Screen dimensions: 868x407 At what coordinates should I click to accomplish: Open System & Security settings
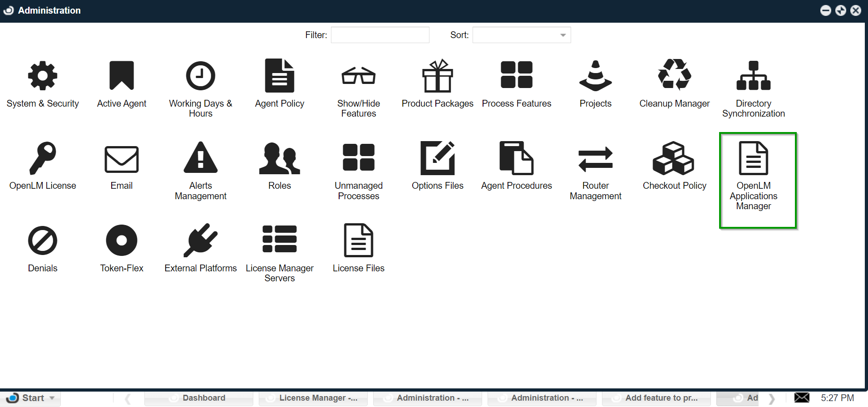[x=43, y=76]
